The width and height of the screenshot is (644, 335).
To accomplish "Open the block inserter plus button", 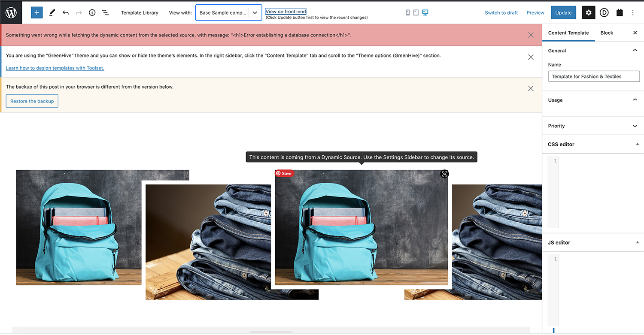I will (37, 12).
